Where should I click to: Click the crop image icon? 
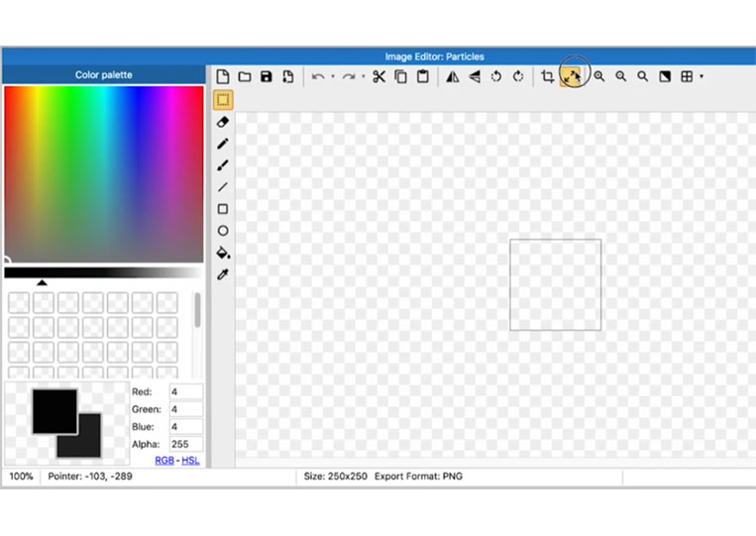547,76
